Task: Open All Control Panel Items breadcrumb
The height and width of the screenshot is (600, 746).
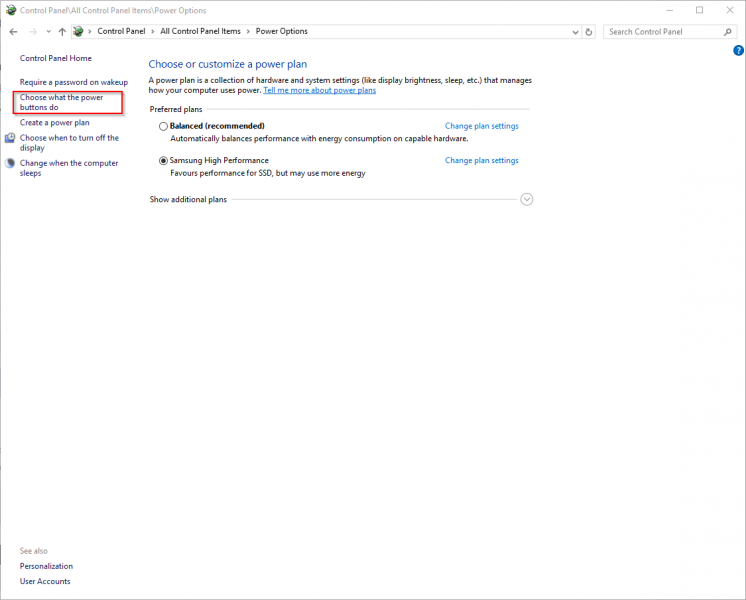Action: pos(200,31)
